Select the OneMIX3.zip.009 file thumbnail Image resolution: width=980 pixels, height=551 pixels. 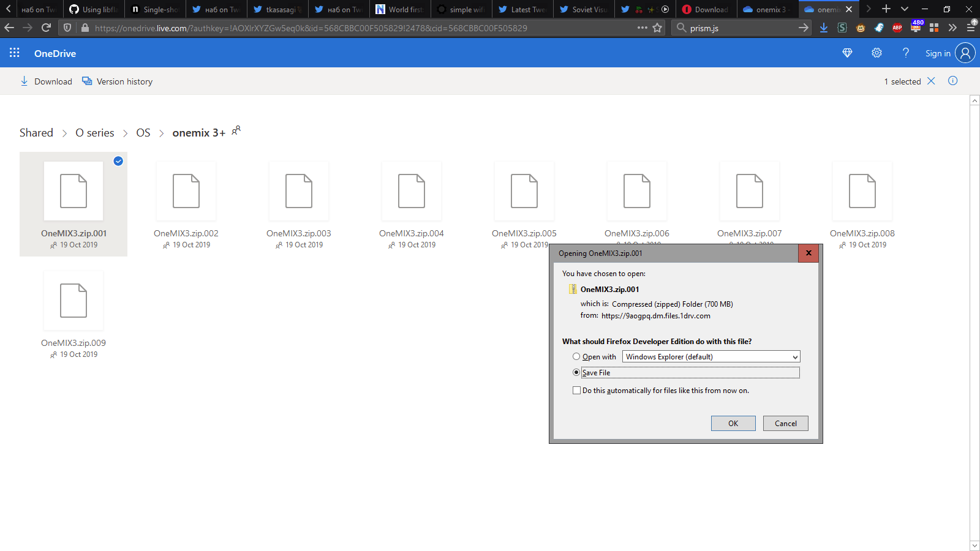(73, 301)
